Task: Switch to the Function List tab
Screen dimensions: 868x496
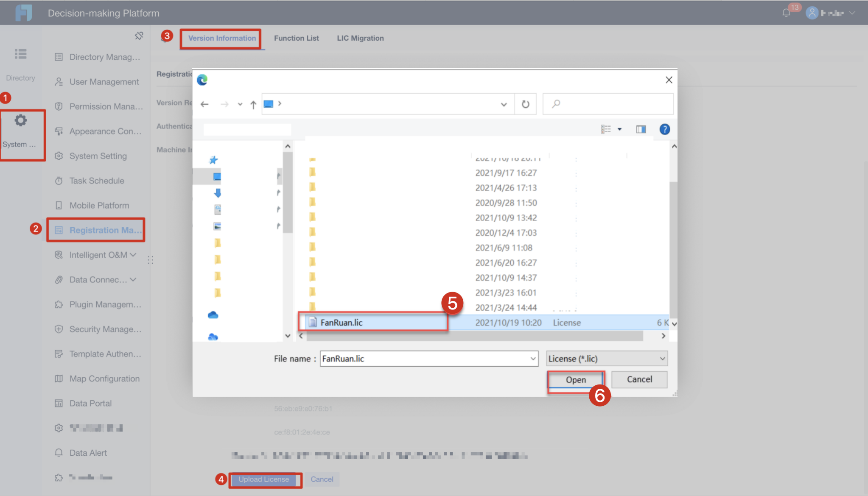Action: click(296, 38)
